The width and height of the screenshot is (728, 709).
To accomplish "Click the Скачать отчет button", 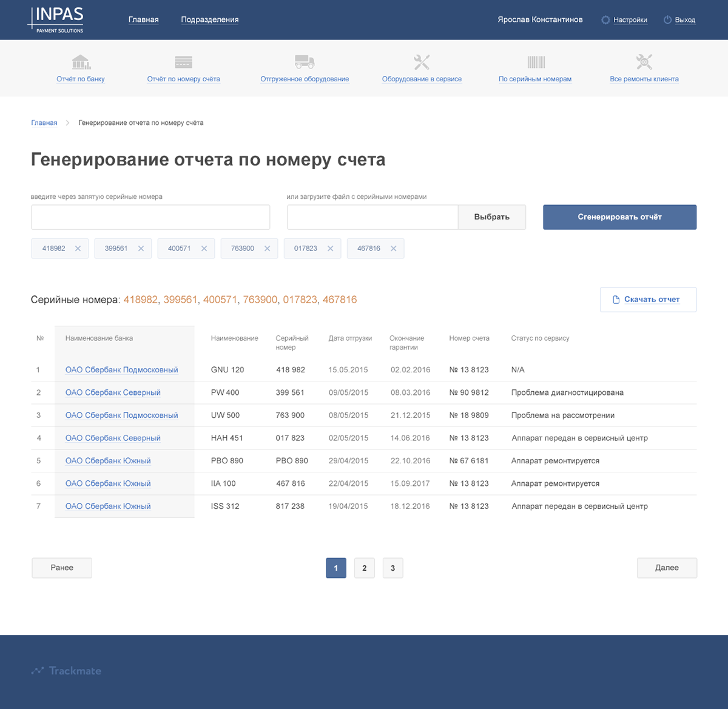I will click(x=648, y=300).
